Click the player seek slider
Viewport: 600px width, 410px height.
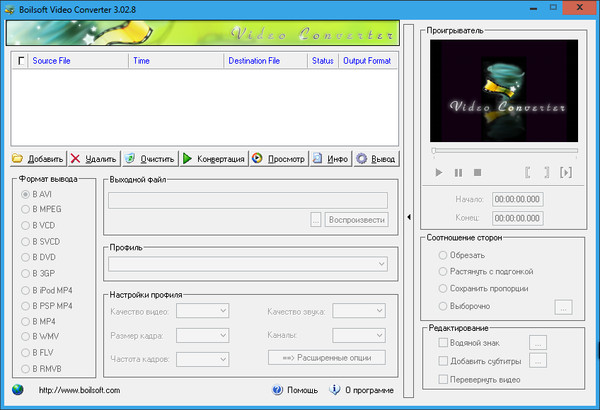(x=504, y=151)
